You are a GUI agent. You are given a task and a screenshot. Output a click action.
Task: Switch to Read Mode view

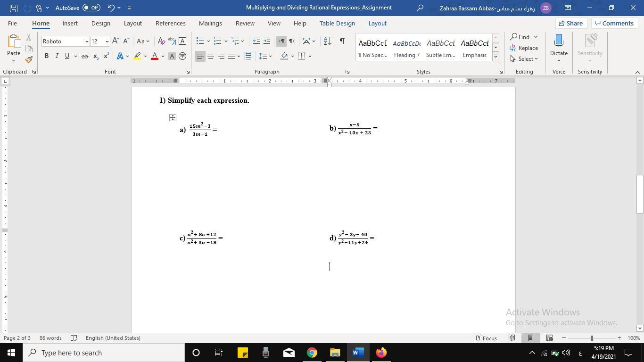tap(512, 338)
